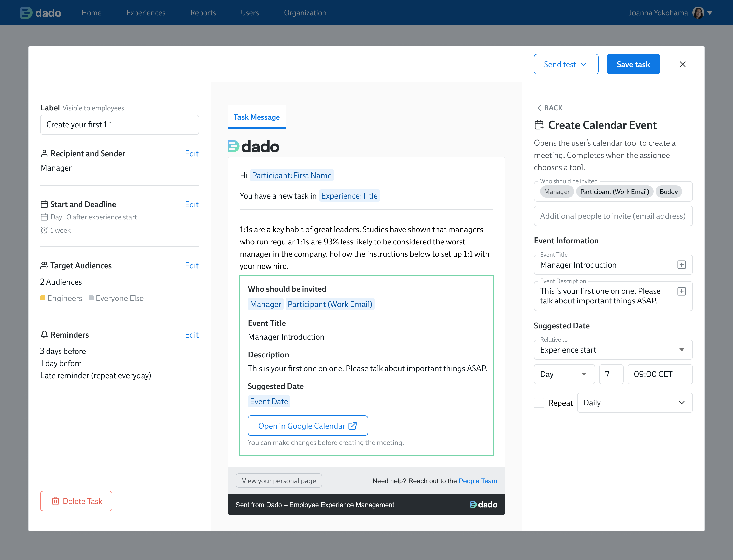Open the Send test dropdown
Image resolution: width=733 pixels, height=560 pixels.
(566, 64)
